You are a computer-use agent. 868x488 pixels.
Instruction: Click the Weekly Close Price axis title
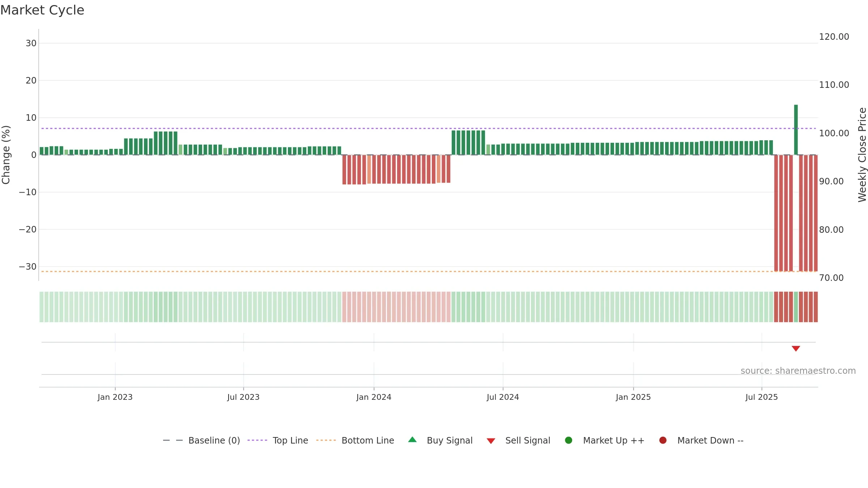862,155
